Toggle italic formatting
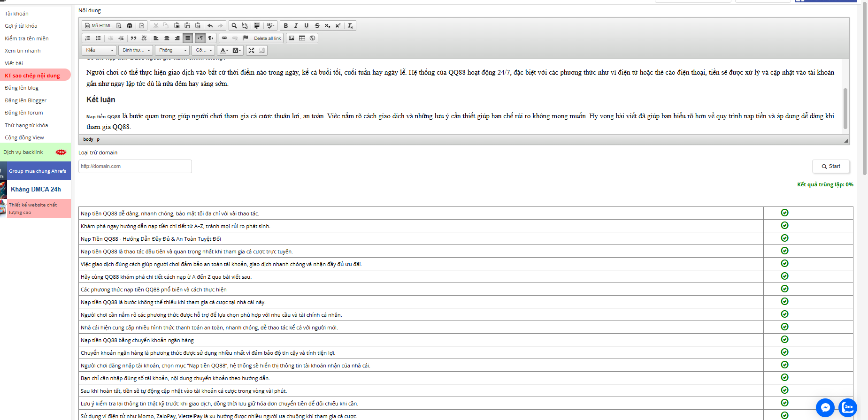 [296, 26]
